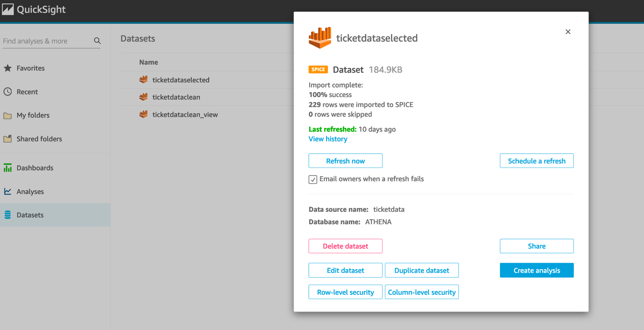
Task: Click the icon beside ticketdataclean_view row
Action: pyautogui.click(x=144, y=114)
